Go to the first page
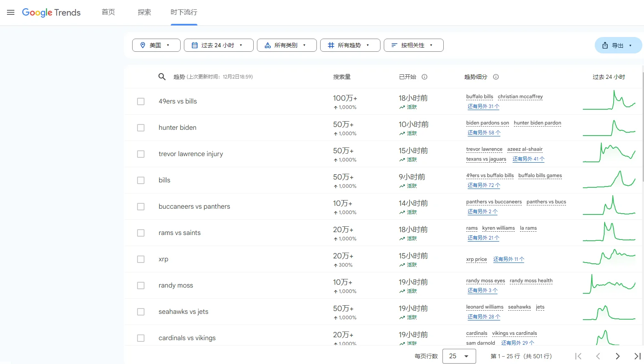The width and height of the screenshot is (644, 364). [x=578, y=356]
